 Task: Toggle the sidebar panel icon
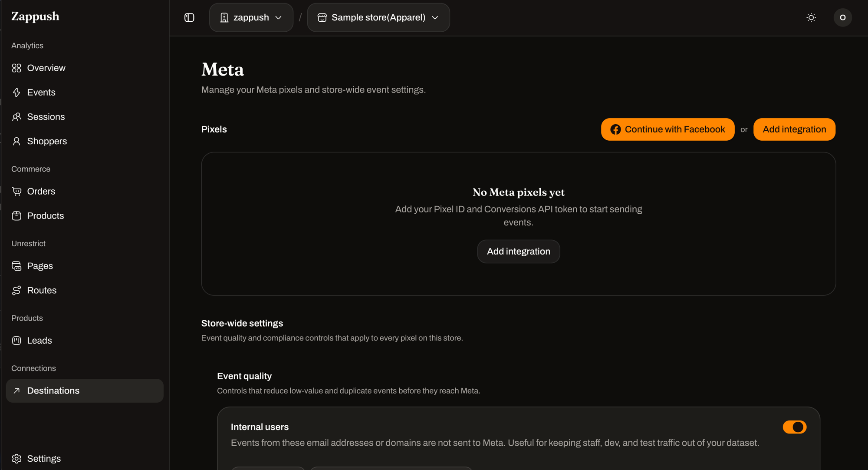tap(189, 17)
